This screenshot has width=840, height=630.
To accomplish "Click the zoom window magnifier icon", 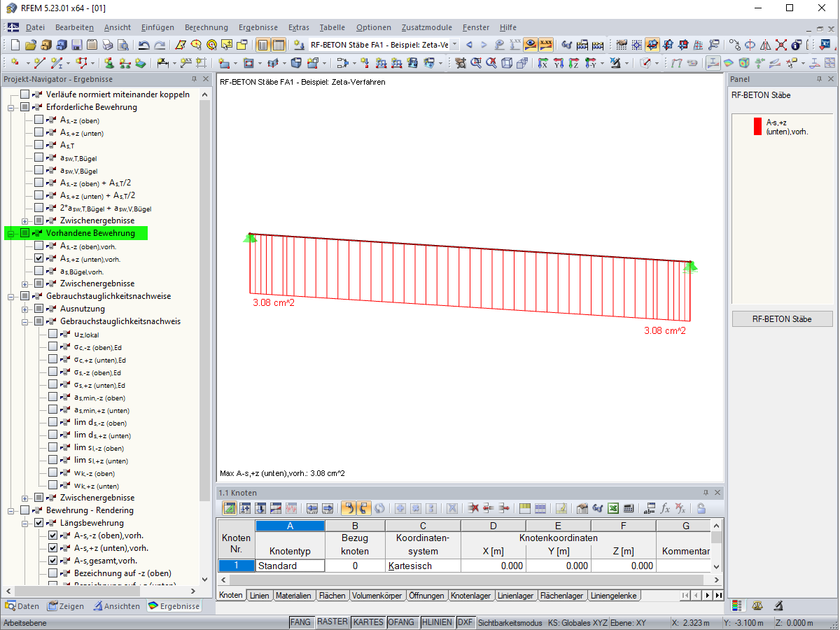I will 476,63.
